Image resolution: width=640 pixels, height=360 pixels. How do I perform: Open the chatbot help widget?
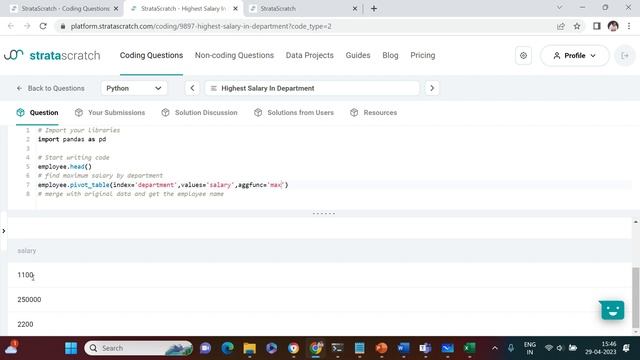(611, 310)
